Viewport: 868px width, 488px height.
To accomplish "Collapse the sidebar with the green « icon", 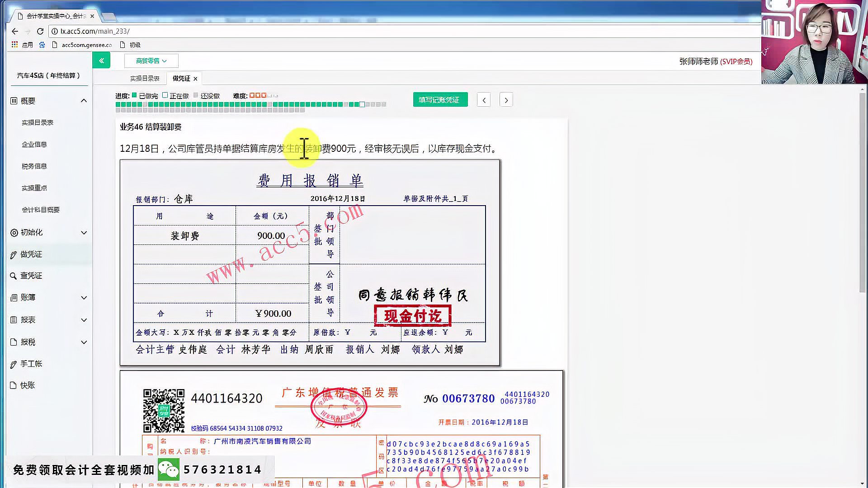I will [101, 60].
